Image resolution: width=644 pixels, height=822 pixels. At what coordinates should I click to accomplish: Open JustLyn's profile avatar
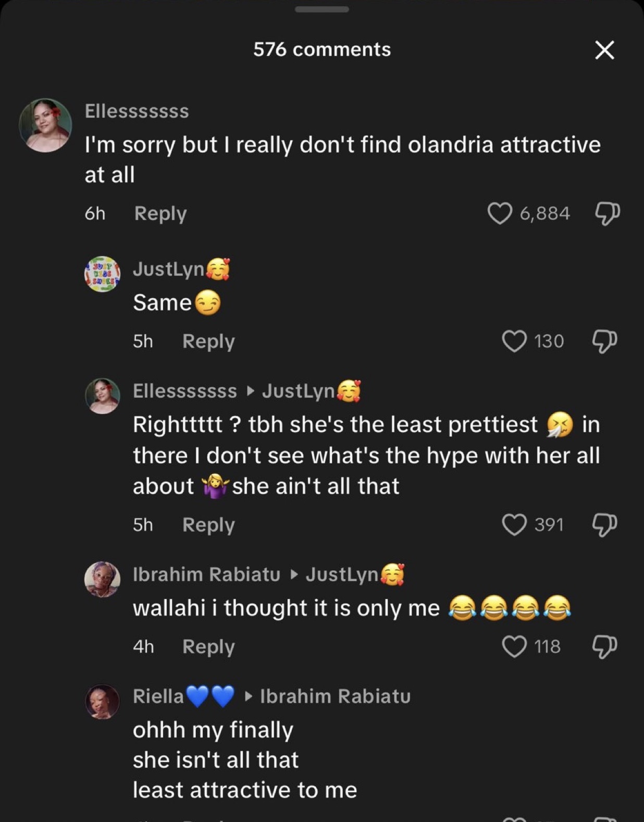point(102,274)
